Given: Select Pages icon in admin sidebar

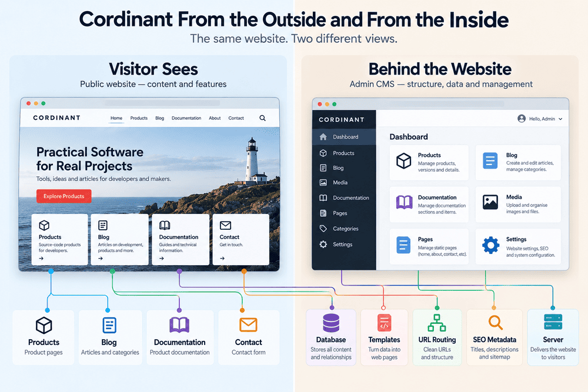Looking at the screenshot, I should [323, 213].
